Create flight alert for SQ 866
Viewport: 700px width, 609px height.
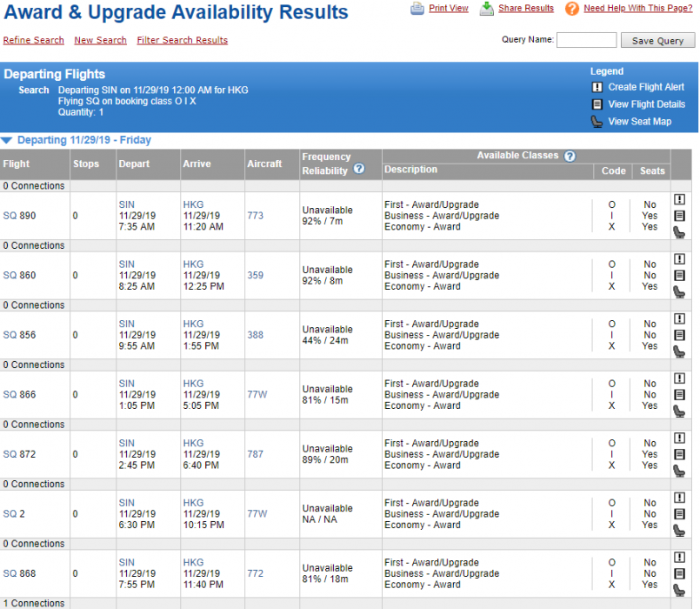point(680,378)
